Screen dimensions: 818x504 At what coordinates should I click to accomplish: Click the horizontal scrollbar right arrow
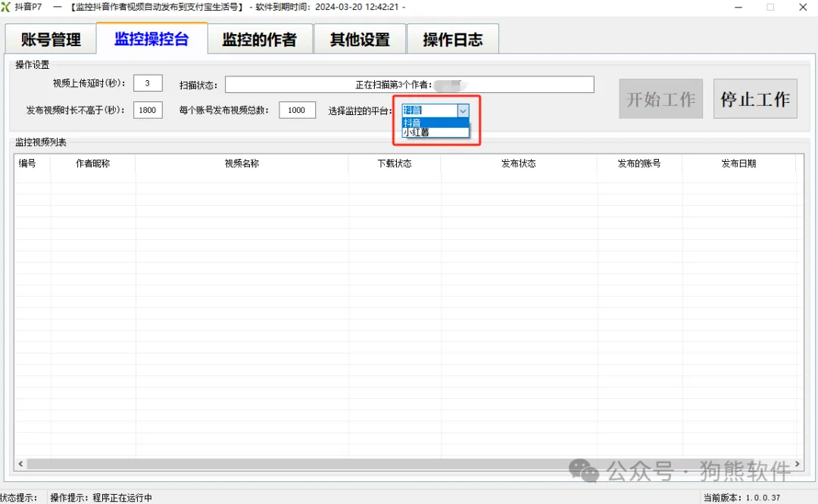coord(797,463)
